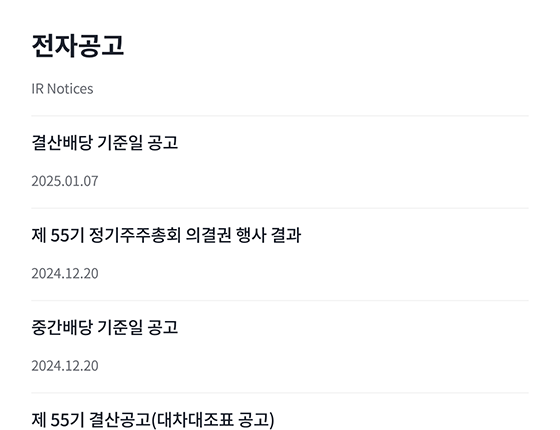Click the word Notices in the subtitle
Screen dimensions: 560x430
click(x=70, y=89)
